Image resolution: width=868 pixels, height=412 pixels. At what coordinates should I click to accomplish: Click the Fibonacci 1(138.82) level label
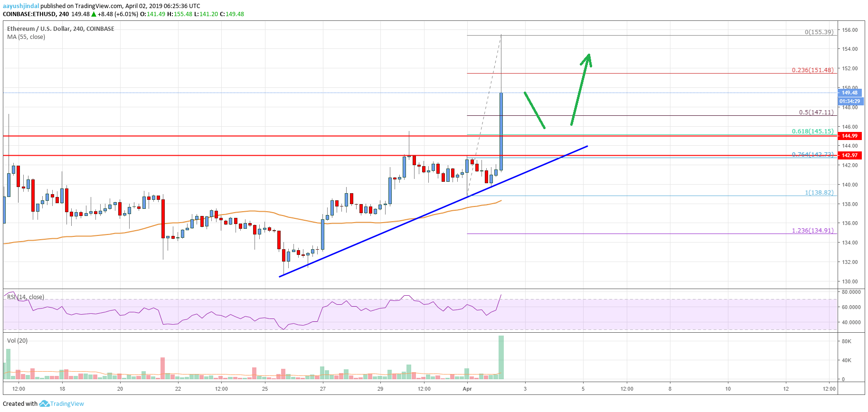tap(819, 193)
